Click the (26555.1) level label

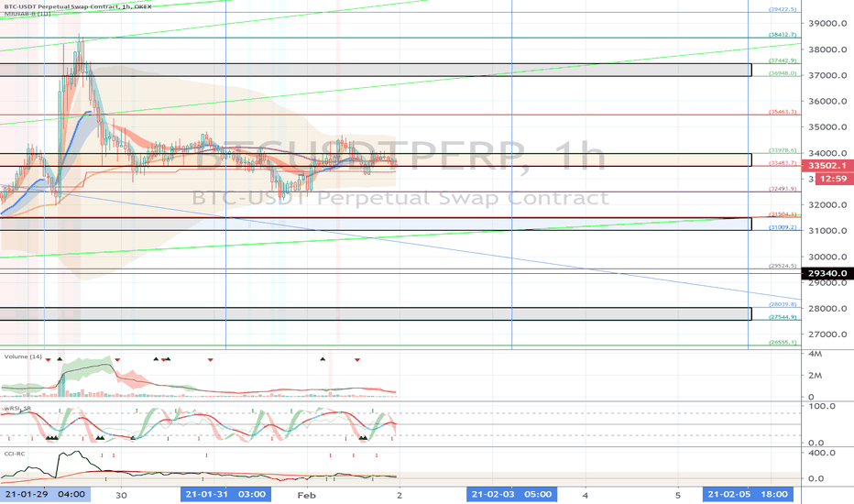click(783, 343)
